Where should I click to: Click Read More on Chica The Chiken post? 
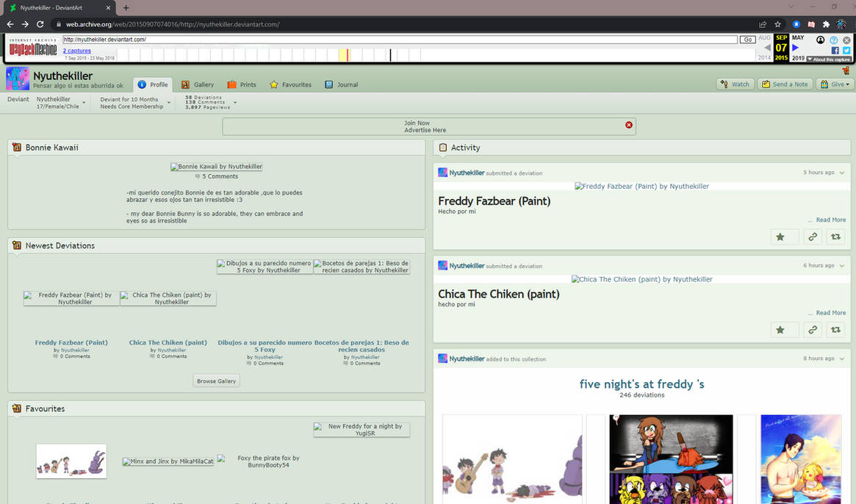(830, 313)
